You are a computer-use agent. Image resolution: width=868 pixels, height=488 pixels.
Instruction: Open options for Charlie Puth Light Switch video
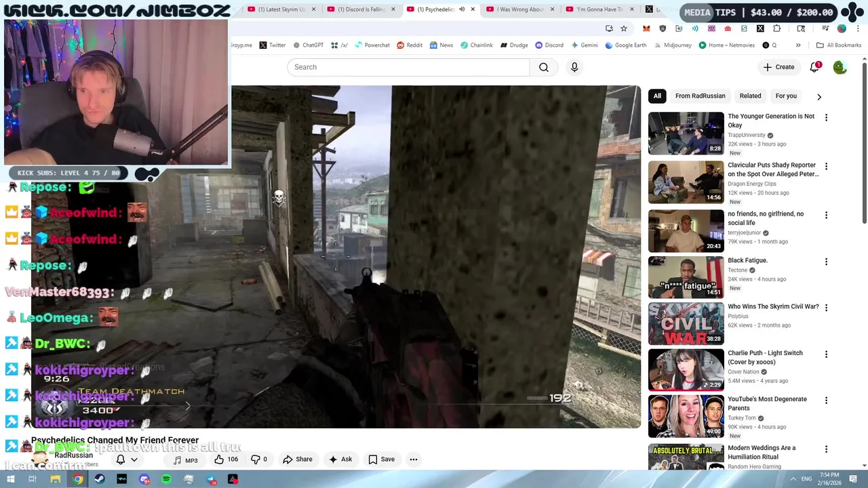tap(826, 354)
